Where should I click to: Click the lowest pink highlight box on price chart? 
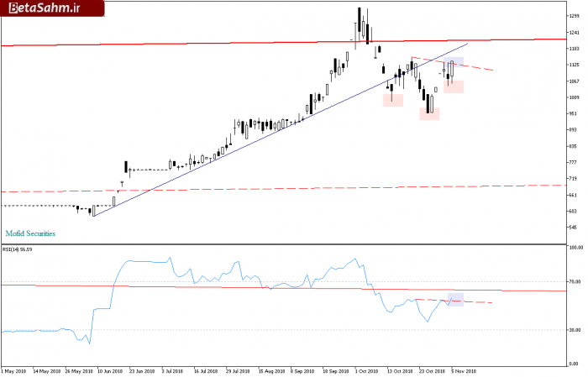[429, 114]
